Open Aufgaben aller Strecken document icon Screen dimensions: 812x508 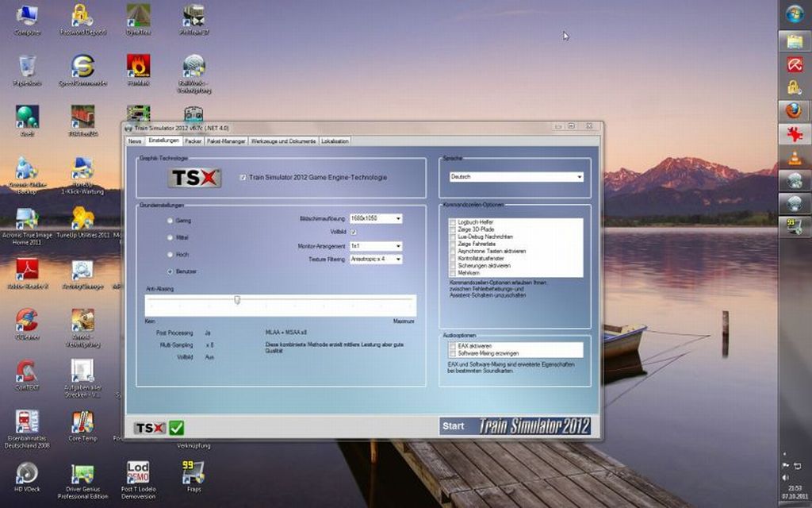coord(82,379)
